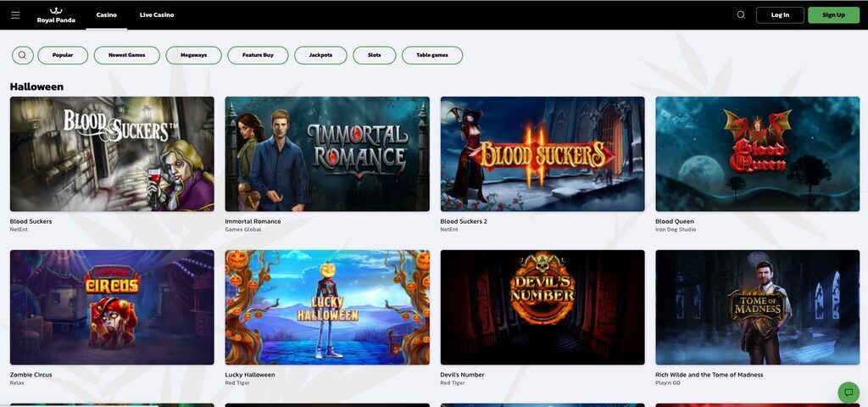Screen dimensions: 868x407
Task: Select the Table games filter
Action: tap(431, 55)
